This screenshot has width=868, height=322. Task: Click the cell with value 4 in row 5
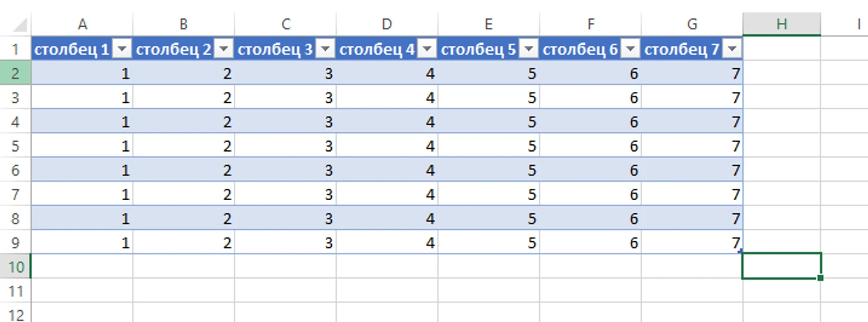pyautogui.click(x=387, y=146)
